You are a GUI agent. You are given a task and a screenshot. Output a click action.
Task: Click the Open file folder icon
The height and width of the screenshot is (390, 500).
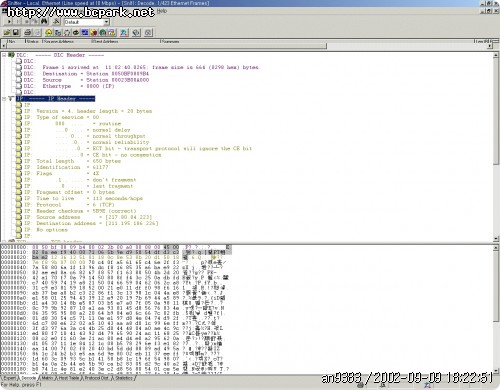[x=7, y=32]
